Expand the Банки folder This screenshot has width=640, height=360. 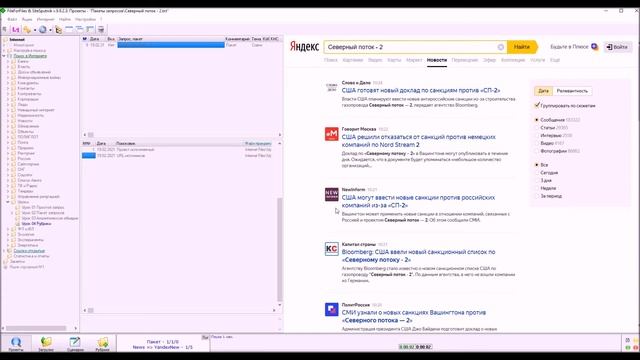click(8, 61)
